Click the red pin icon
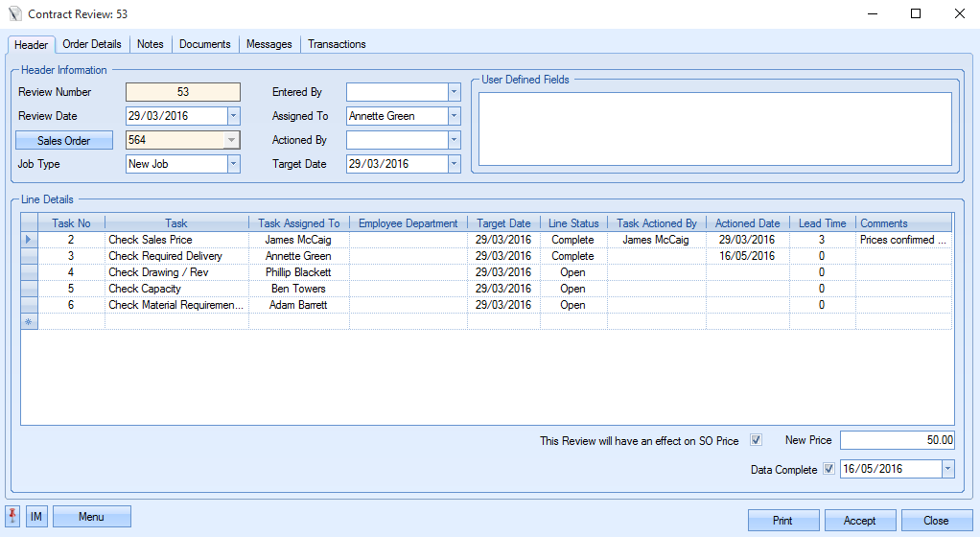 12,517
